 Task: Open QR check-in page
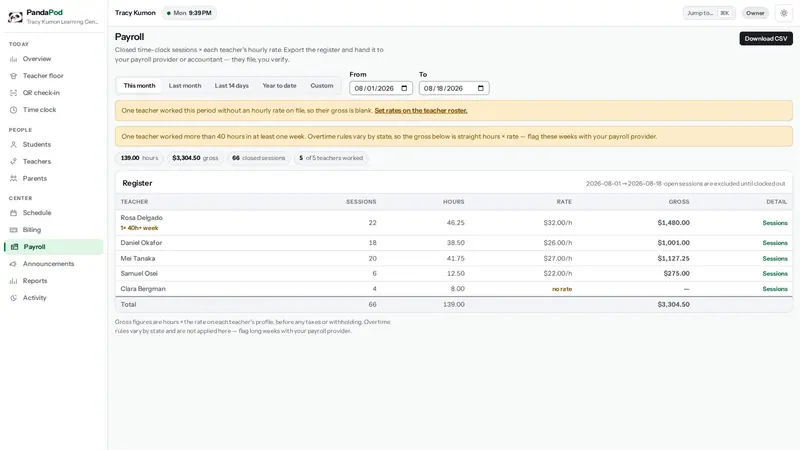[x=41, y=93]
